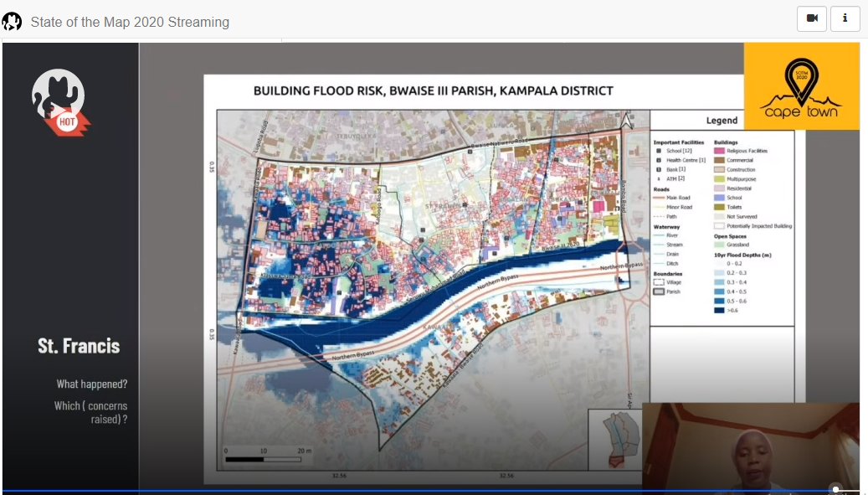Click the School [12] legend marker icon
This screenshot has width=868, height=495.
click(x=658, y=151)
